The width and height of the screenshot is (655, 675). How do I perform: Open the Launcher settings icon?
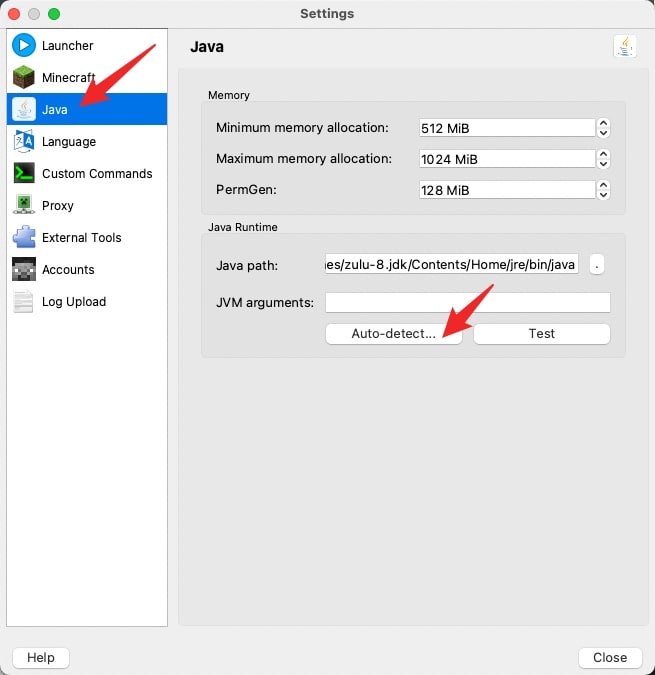point(24,45)
